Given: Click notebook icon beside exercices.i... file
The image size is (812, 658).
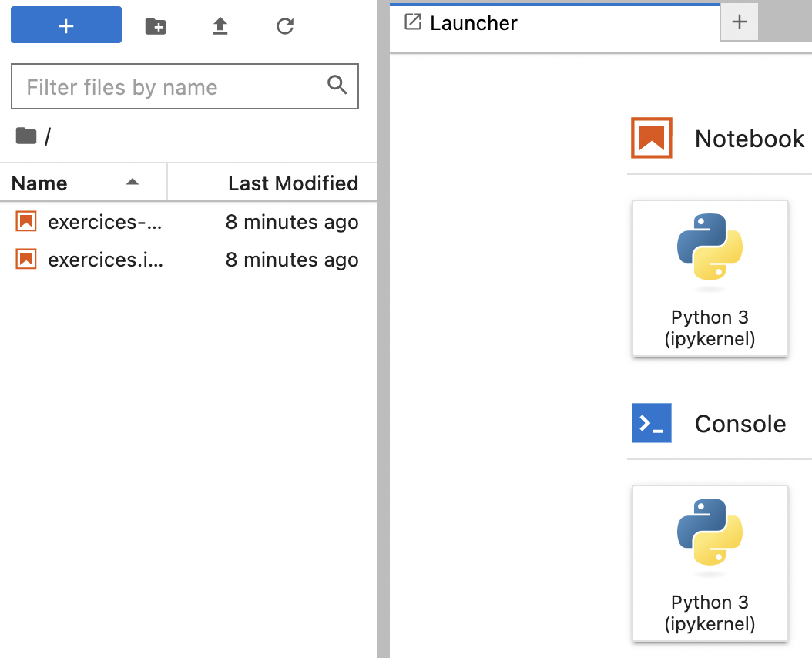Looking at the screenshot, I should tap(26, 260).
